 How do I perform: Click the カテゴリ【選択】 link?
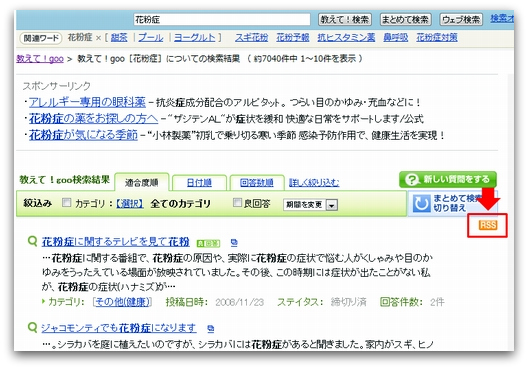[130, 203]
